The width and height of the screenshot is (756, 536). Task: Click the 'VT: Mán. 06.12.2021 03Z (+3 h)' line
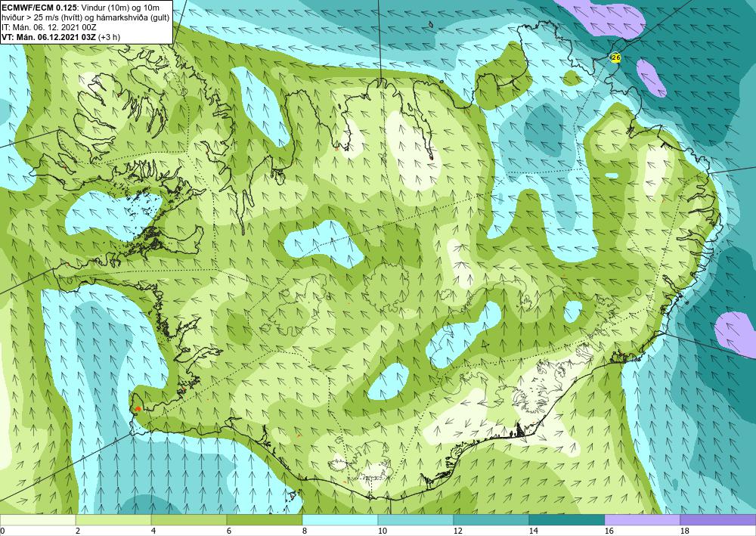(x=61, y=36)
